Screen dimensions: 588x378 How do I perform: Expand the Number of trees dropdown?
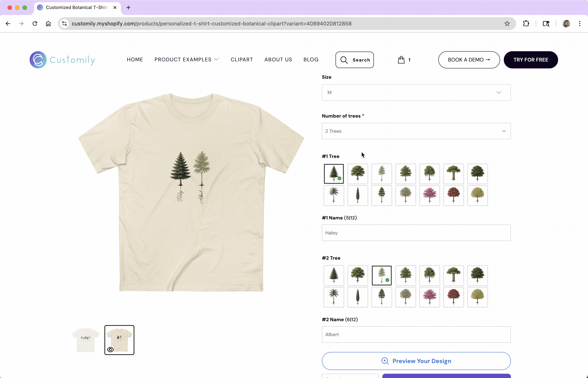coord(416,131)
